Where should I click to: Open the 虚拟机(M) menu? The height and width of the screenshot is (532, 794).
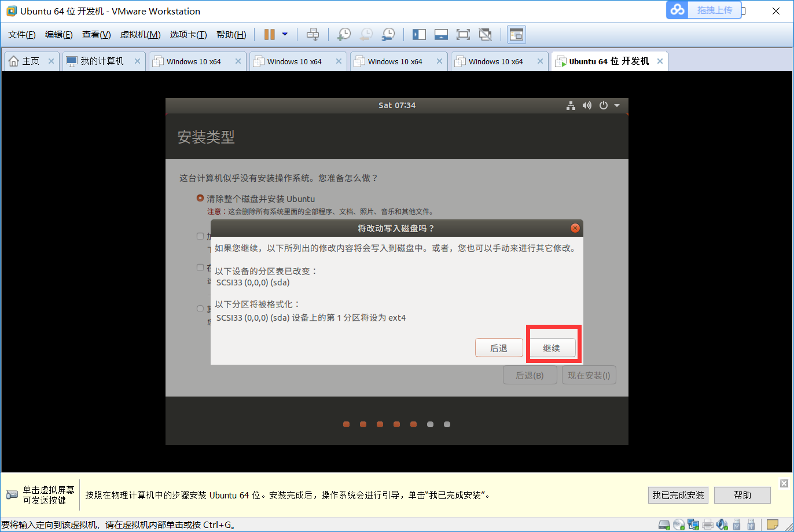pyautogui.click(x=140, y=35)
